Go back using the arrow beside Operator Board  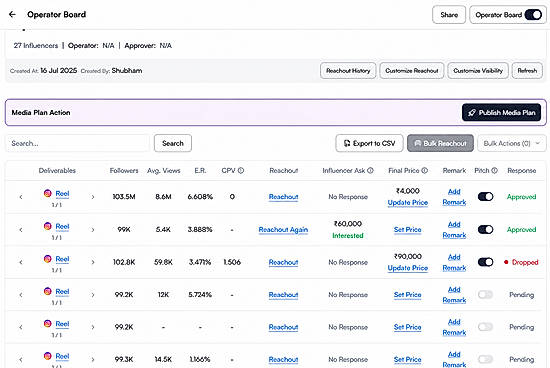click(x=12, y=14)
